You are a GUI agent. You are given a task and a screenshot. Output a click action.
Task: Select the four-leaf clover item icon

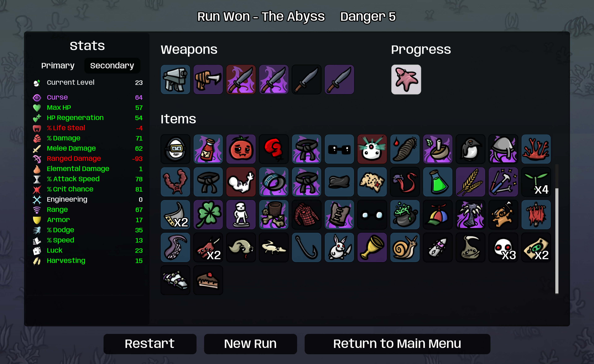pos(208,214)
